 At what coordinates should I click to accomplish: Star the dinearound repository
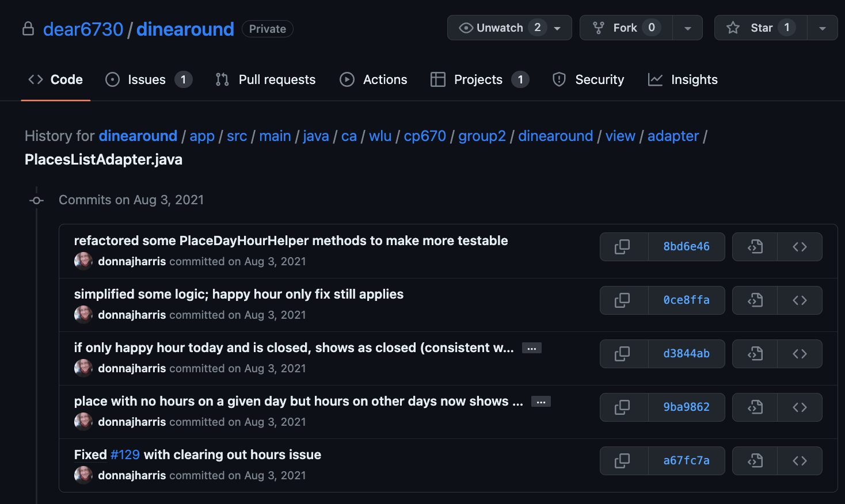click(x=760, y=27)
